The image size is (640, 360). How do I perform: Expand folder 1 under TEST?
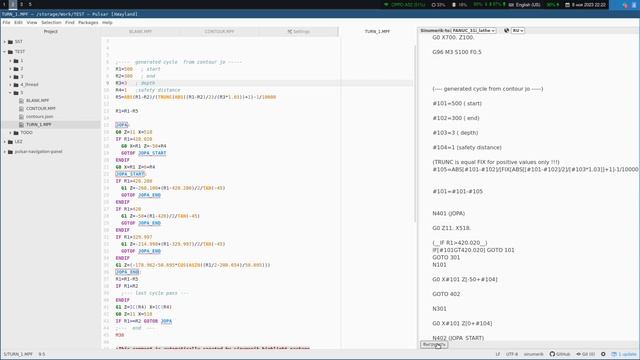point(11,61)
